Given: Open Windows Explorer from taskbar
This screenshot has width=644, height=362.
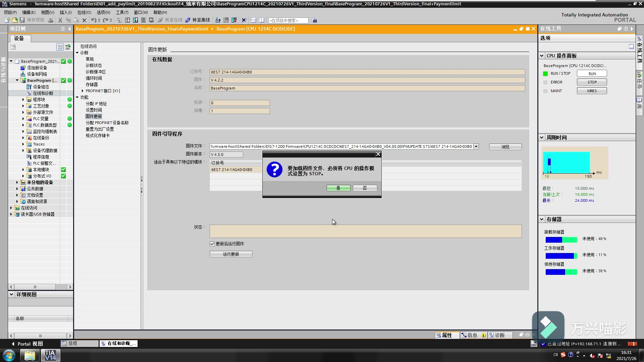Looking at the screenshot, I should coord(30,355).
